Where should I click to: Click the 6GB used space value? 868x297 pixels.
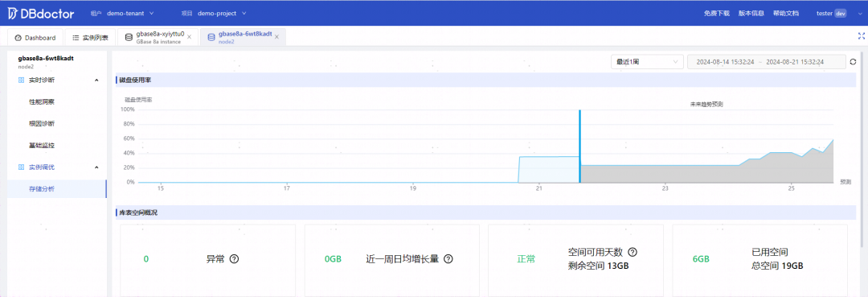pyautogui.click(x=701, y=258)
